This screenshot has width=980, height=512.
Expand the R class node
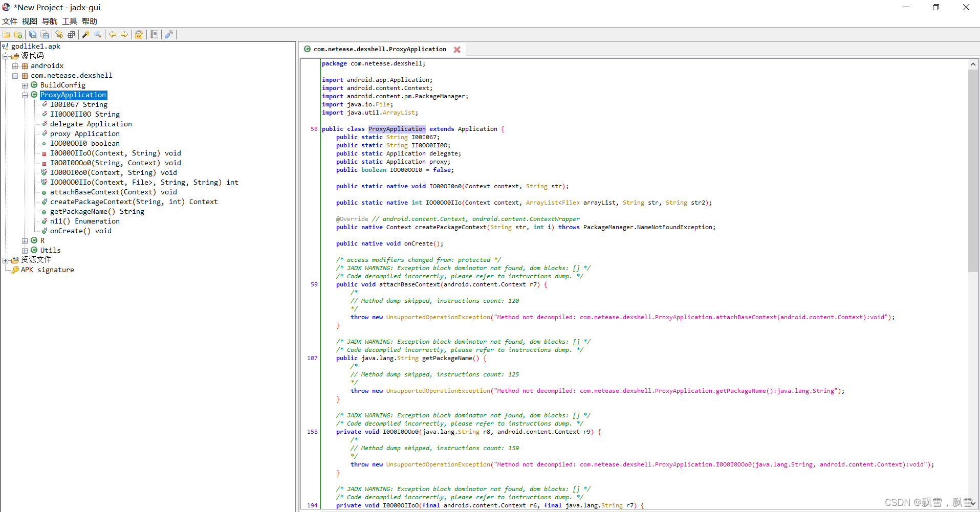25,241
